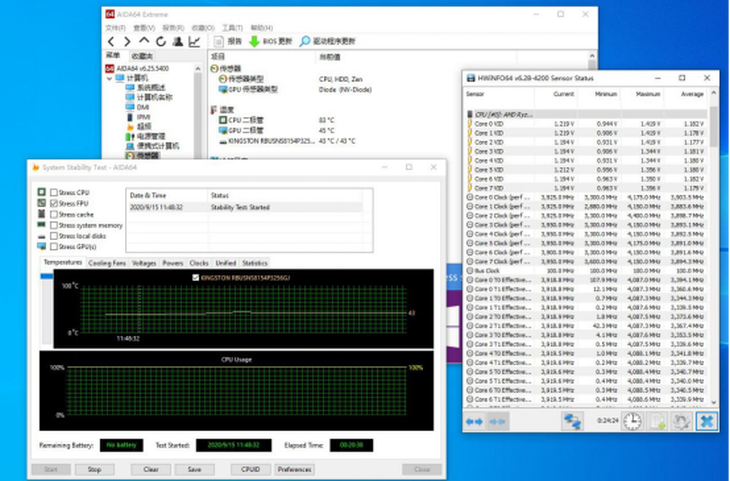The width and height of the screenshot is (730, 481).
Task: Refresh the AIDA64 Extreme view
Action: pos(161,41)
